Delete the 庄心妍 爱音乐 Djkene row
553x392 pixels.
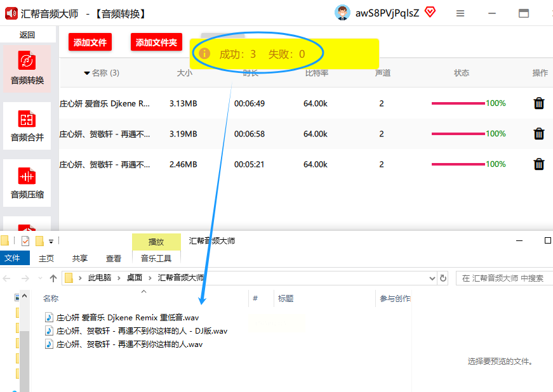538,103
